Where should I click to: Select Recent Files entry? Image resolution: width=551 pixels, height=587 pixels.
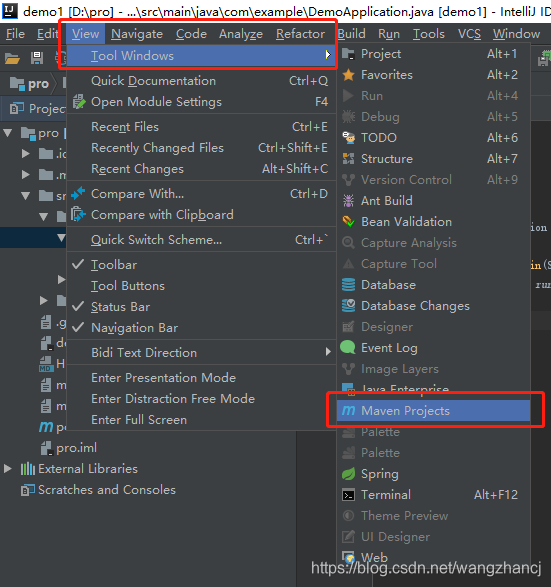201,127
